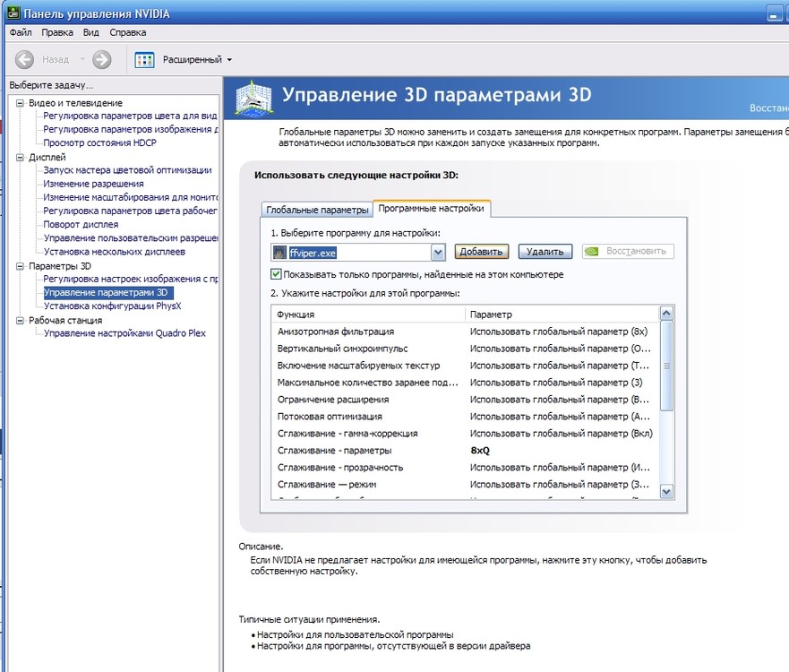Select the Потоковая оптимизация row
Image resolution: width=789 pixels, height=672 pixels.
click(x=465, y=417)
